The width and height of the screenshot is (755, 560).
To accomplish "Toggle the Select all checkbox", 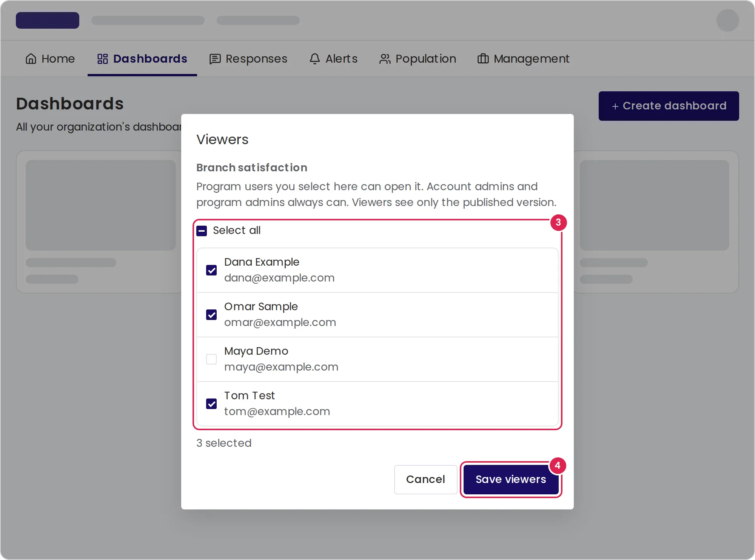I will click(x=202, y=231).
